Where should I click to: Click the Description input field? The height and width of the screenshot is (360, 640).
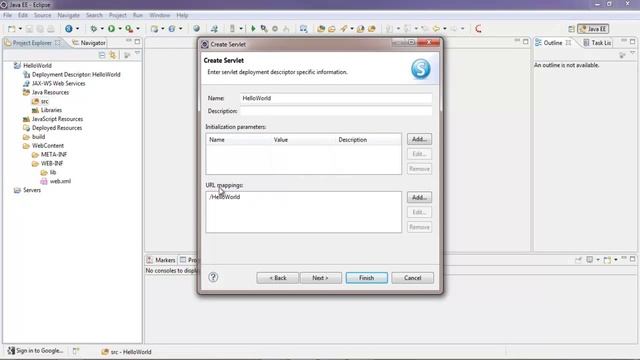click(336, 111)
